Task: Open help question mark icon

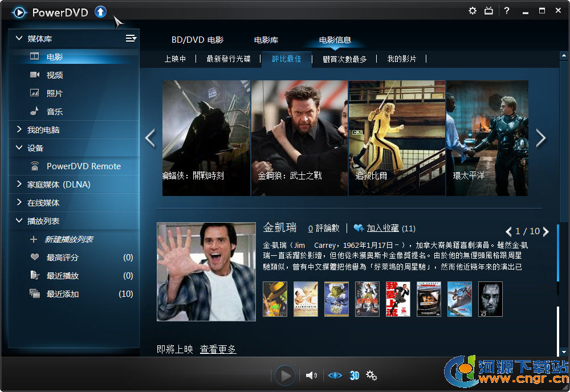Action: coord(506,11)
